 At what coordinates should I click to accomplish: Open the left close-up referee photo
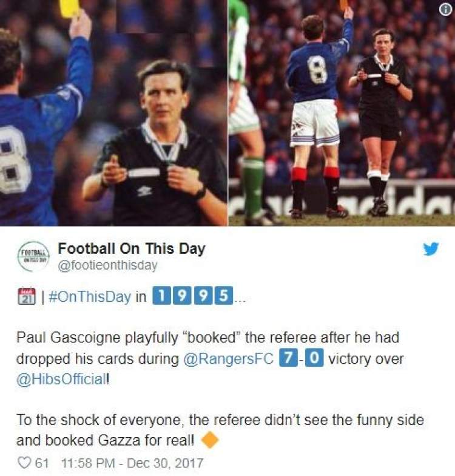[x=114, y=113]
